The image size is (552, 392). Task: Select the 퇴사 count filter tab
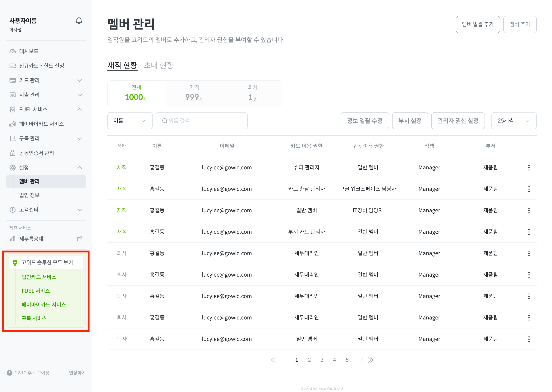click(253, 93)
